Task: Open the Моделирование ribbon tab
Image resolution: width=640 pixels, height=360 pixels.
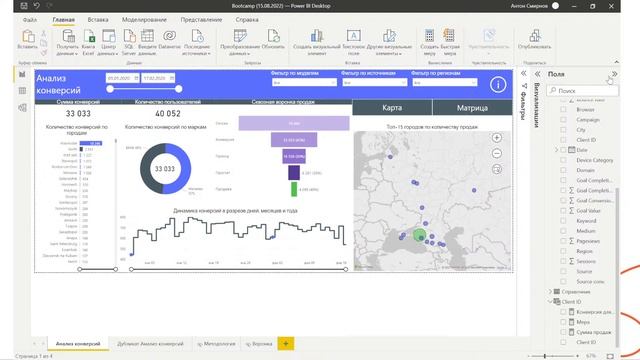Action: pos(144,20)
